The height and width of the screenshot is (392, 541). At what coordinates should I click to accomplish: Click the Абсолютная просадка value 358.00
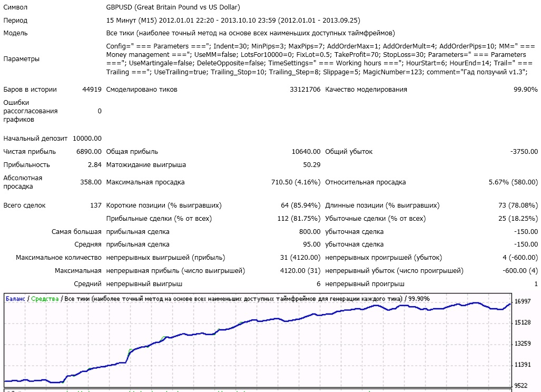click(91, 182)
